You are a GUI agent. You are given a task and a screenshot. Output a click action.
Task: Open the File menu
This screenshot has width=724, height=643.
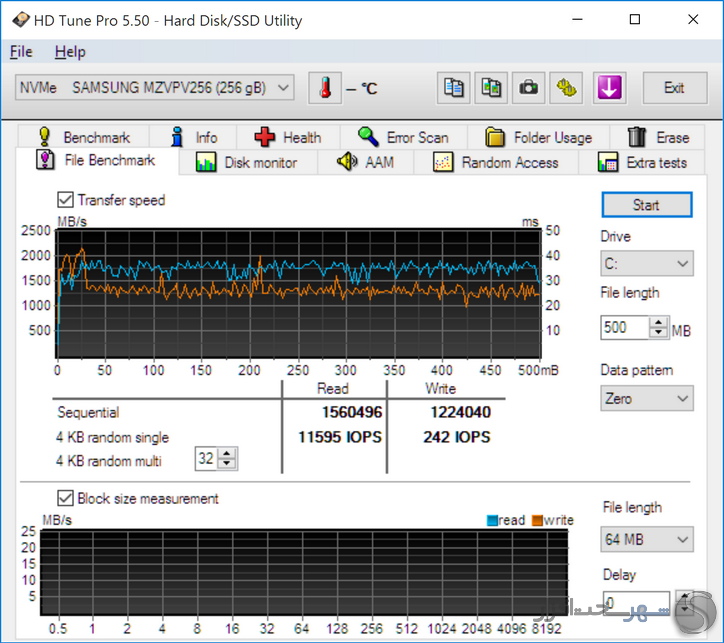coord(21,52)
